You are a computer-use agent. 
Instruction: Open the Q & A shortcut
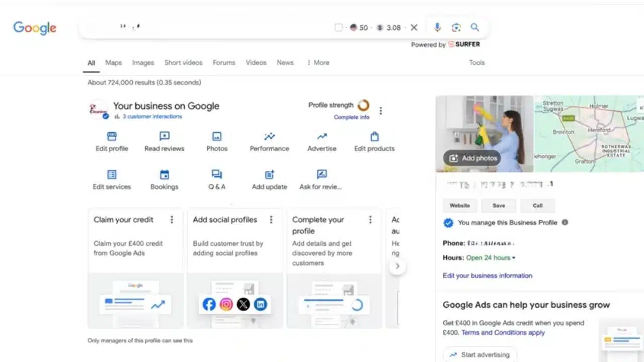[217, 180]
